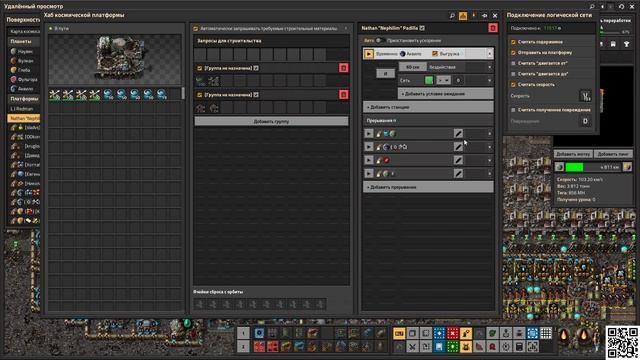Click the fifth inventory item, the first blue one
The image size is (640, 360).
click(108, 95)
